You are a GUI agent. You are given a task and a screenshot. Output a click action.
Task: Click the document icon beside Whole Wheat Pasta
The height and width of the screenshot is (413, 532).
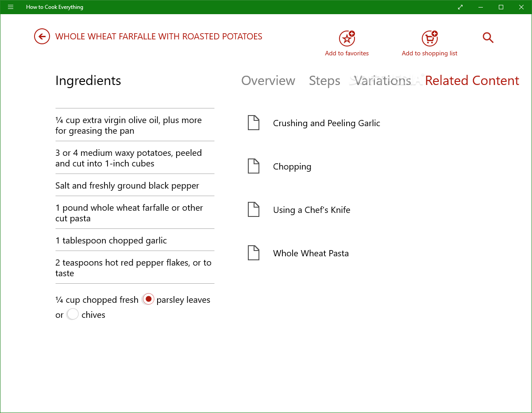pos(253,253)
